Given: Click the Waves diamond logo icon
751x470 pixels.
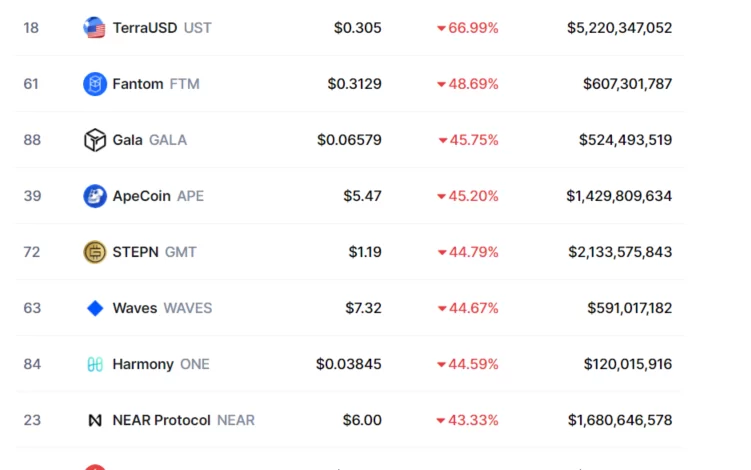Looking at the screenshot, I should (95, 308).
